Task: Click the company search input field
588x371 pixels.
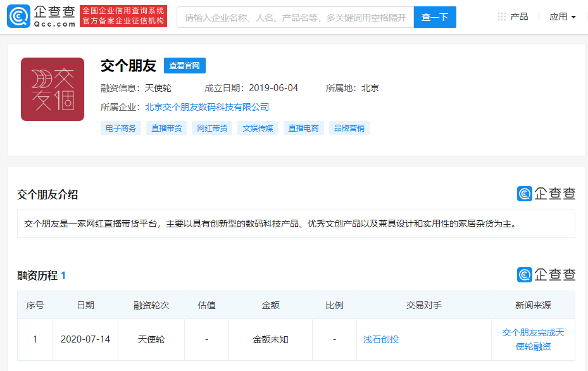Action: point(295,17)
